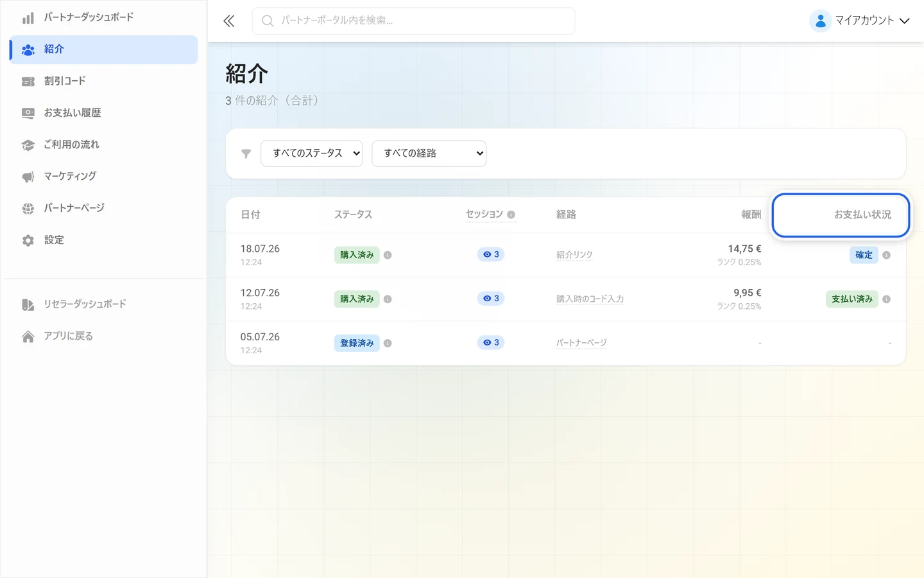Go to 割引コード page
Viewport: 924px width, 578px height.
(x=104, y=81)
